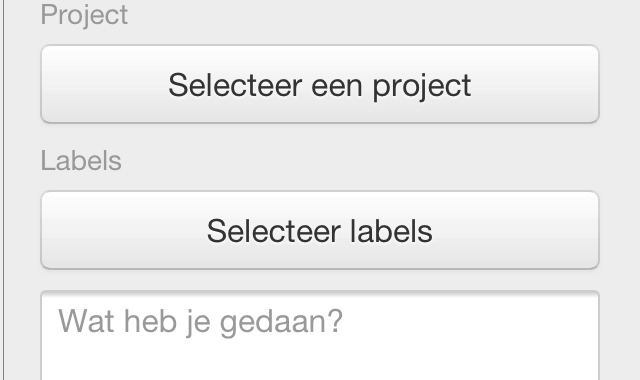This screenshot has height=380, width=640.
Task: Click the right edge of Selecteer labels button
Action: click(594, 230)
